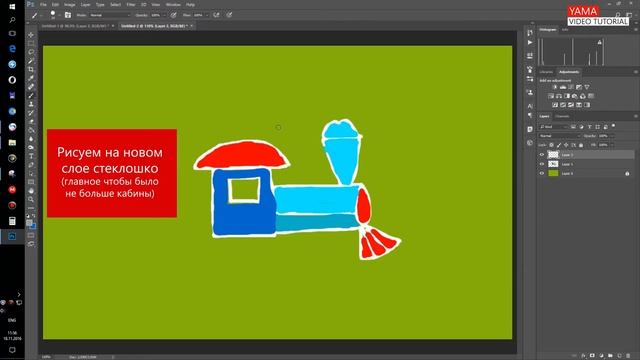Select the Dodge tool
Screen dimensions: 640x360
pyautogui.click(x=31, y=147)
